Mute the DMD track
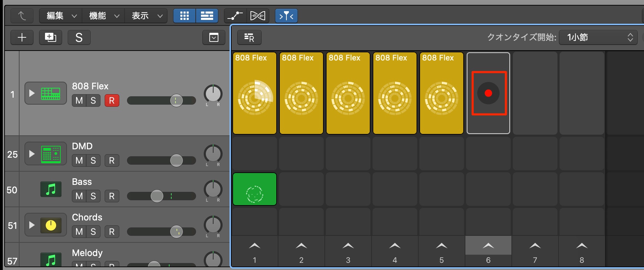This screenshot has width=644, height=270. [79, 160]
